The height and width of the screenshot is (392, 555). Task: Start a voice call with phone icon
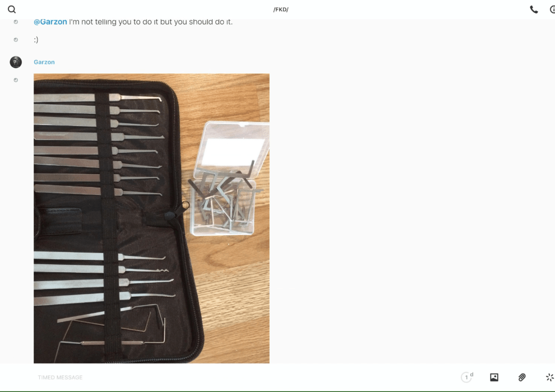click(534, 10)
